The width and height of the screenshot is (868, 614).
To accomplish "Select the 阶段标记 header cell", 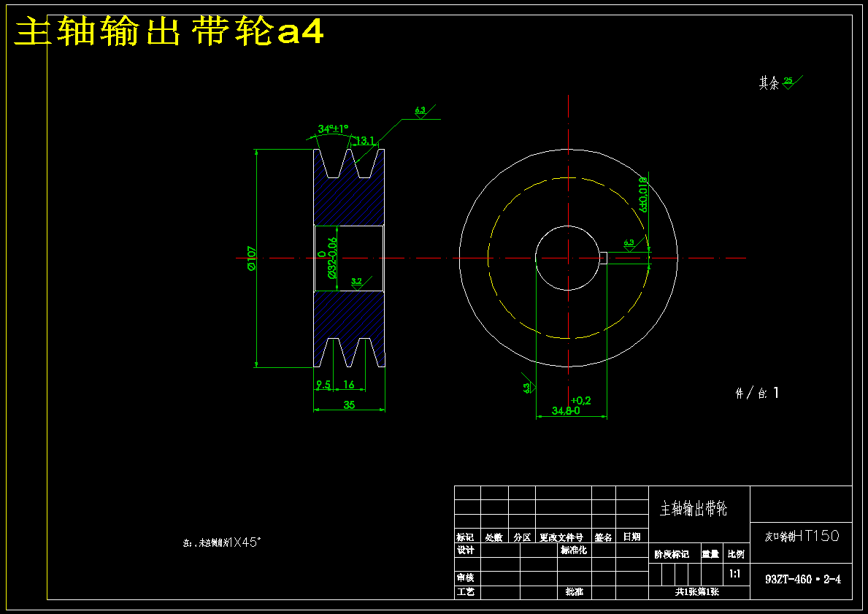I will coord(672,554).
